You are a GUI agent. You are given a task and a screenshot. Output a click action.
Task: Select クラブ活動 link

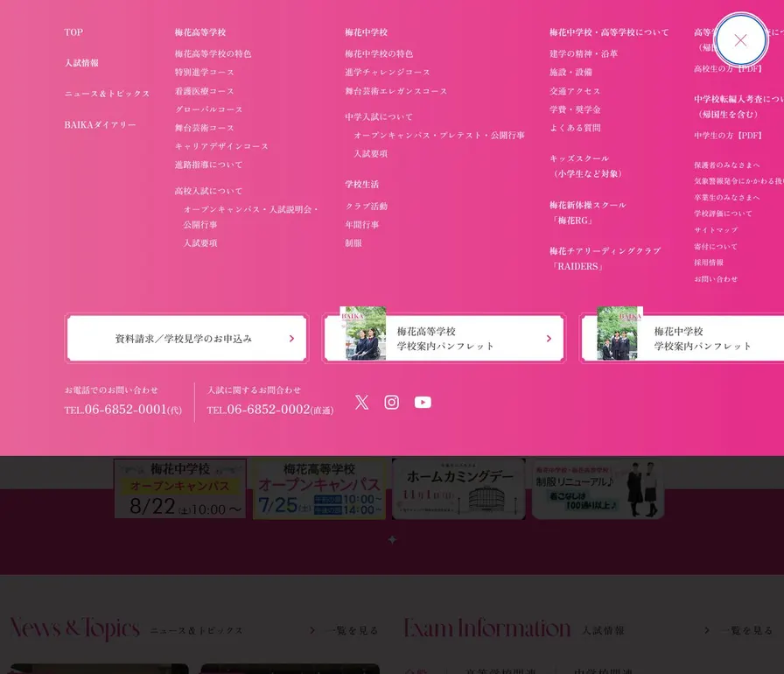coord(367,206)
